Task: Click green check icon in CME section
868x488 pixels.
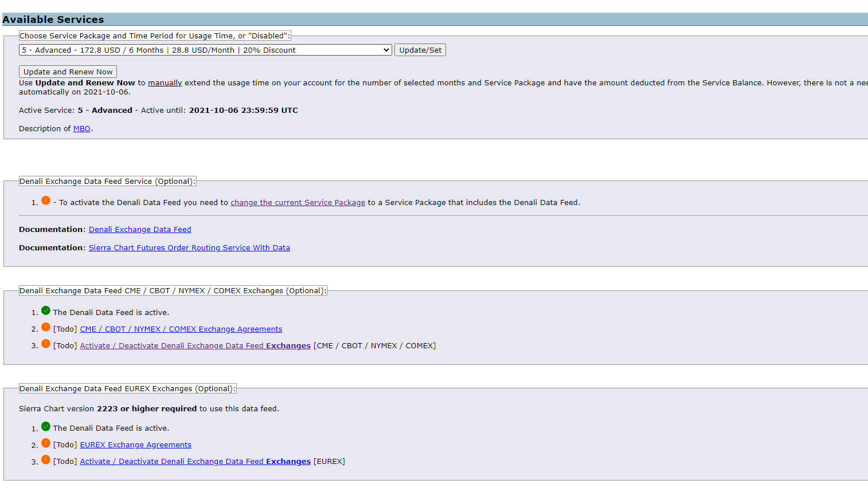Action: coord(46,310)
